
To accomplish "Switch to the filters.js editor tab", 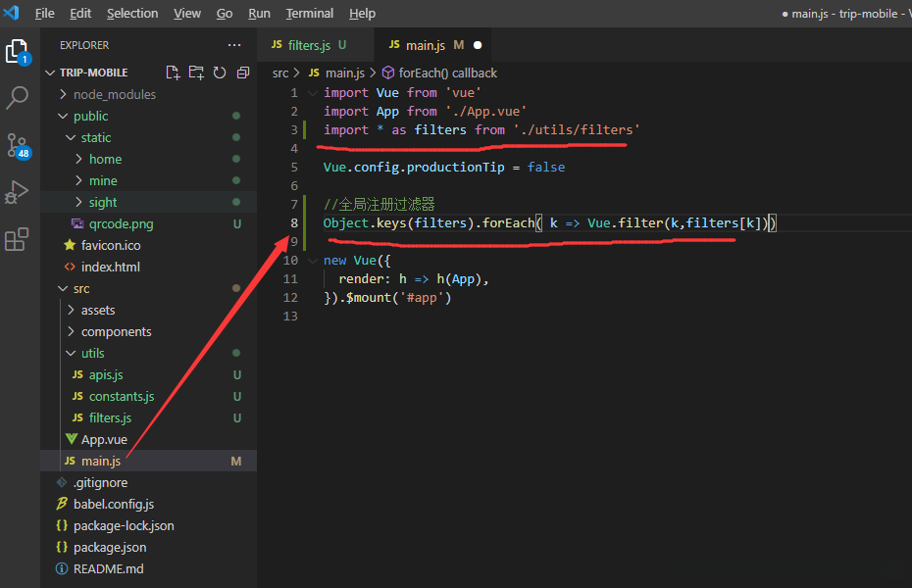I will click(309, 45).
